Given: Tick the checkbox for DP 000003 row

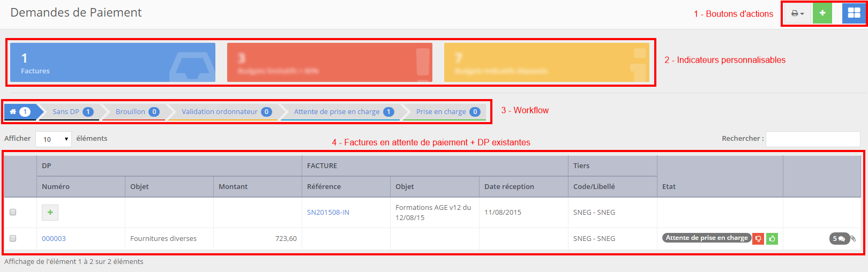Looking at the screenshot, I should [13, 239].
